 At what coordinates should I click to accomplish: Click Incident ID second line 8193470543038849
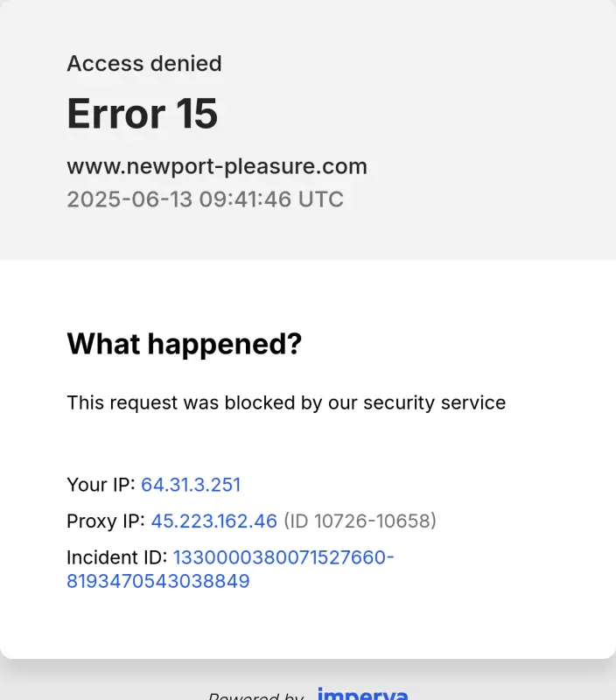click(x=158, y=581)
